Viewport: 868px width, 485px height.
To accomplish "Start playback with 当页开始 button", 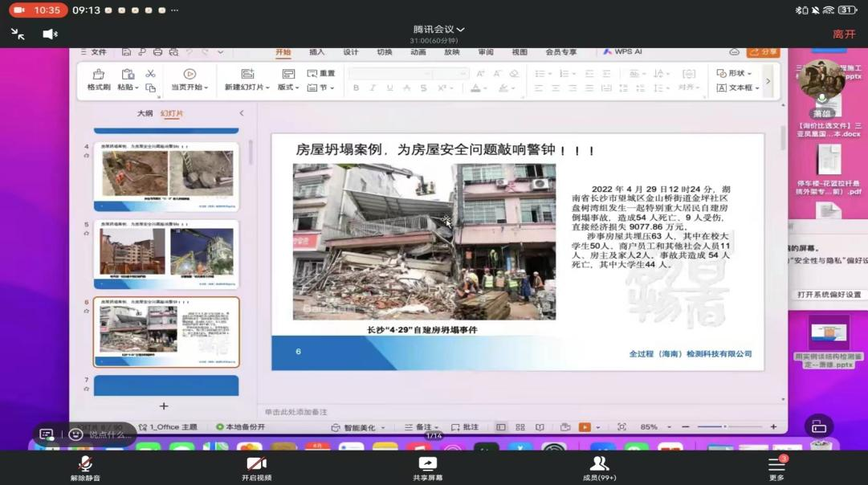I will 190,82.
